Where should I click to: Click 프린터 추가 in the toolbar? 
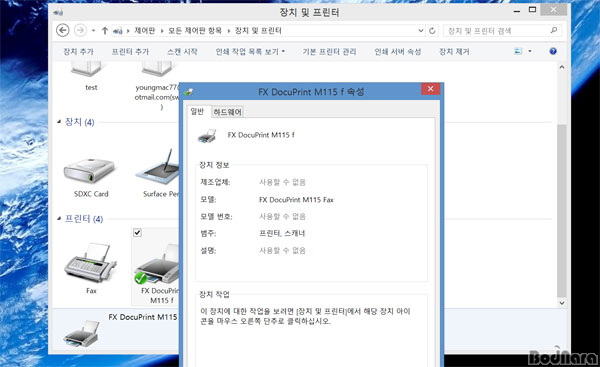tap(130, 51)
